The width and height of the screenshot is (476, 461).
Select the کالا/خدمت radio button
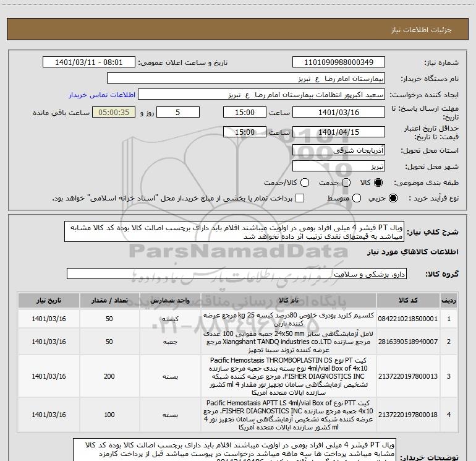click(305, 183)
